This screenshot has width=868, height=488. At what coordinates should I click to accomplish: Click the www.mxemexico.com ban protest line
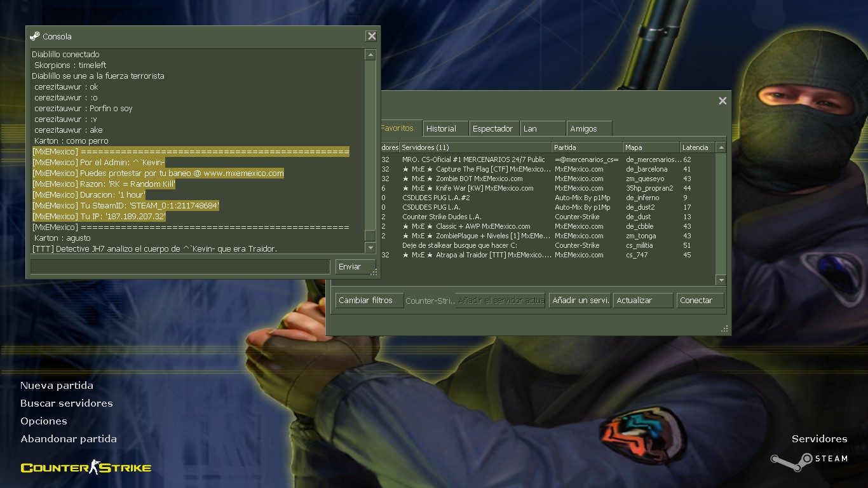(x=158, y=173)
